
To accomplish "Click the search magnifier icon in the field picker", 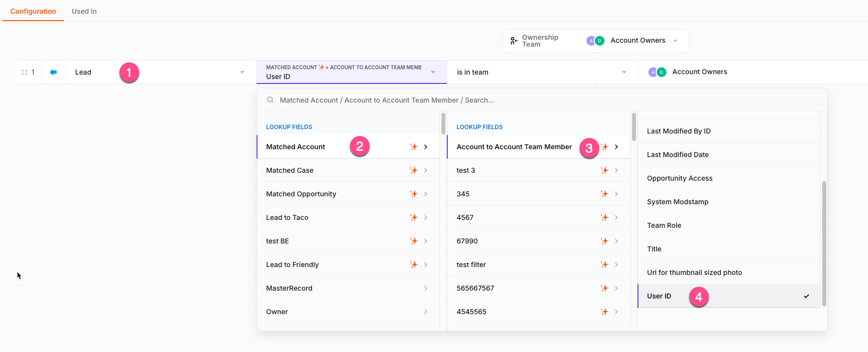I will pyautogui.click(x=270, y=100).
